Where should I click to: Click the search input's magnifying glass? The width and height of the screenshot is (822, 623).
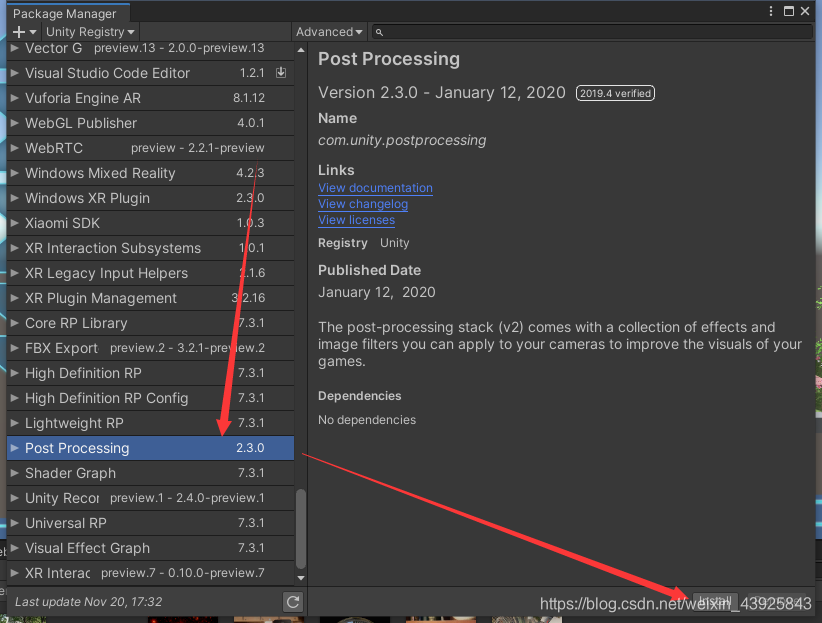coord(379,32)
